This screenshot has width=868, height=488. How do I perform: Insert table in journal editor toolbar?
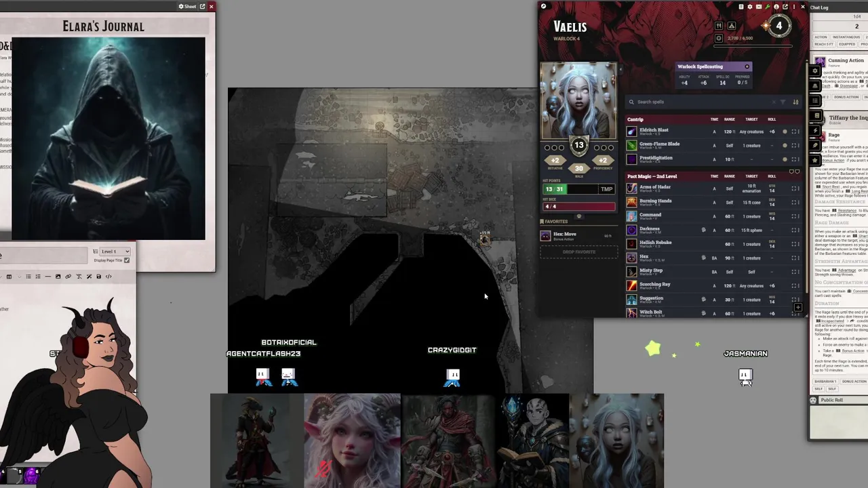[9, 277]
